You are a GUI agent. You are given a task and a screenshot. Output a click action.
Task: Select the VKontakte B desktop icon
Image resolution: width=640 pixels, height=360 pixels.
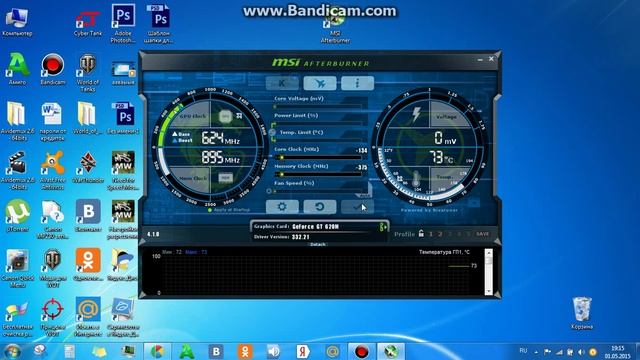[x=88, y=216]
